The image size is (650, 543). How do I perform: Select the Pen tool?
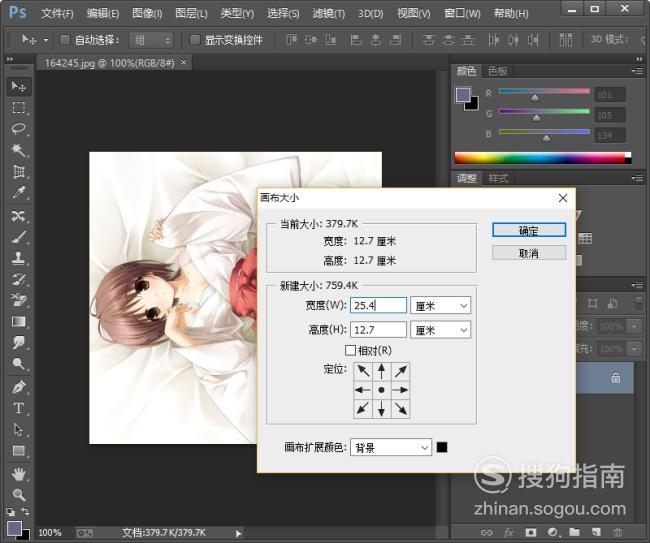[19, 387]
